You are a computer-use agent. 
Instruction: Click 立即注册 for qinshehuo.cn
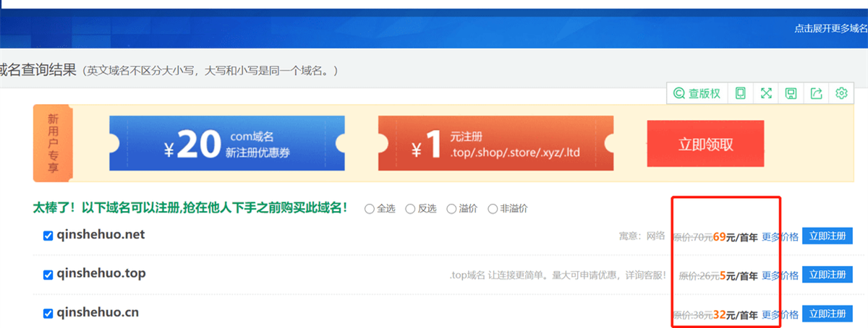(x=827, y=314)
